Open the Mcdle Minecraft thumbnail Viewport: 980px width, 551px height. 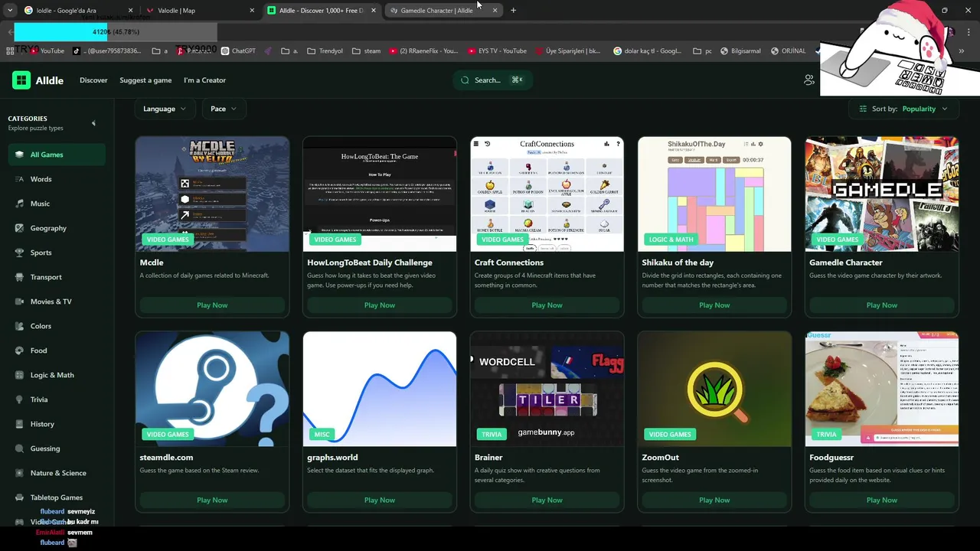tap(212, 194)
